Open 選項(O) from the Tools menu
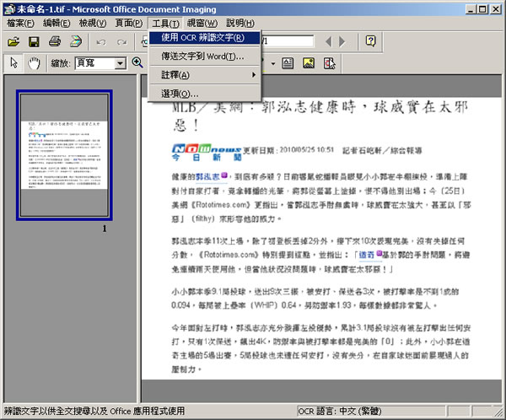This screenshot has width=506, height=420. pyautogui.click(x=179, y=93)
